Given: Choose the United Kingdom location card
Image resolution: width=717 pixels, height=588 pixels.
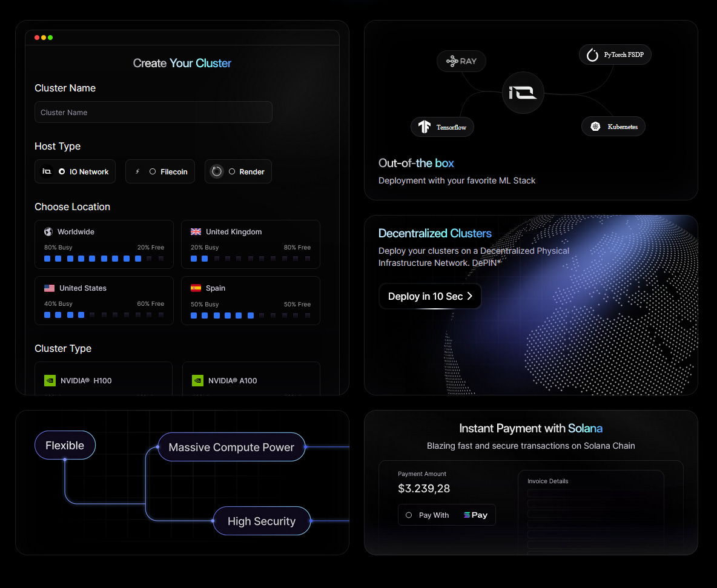Looking at the screenshot, I should tap(251, 244).
